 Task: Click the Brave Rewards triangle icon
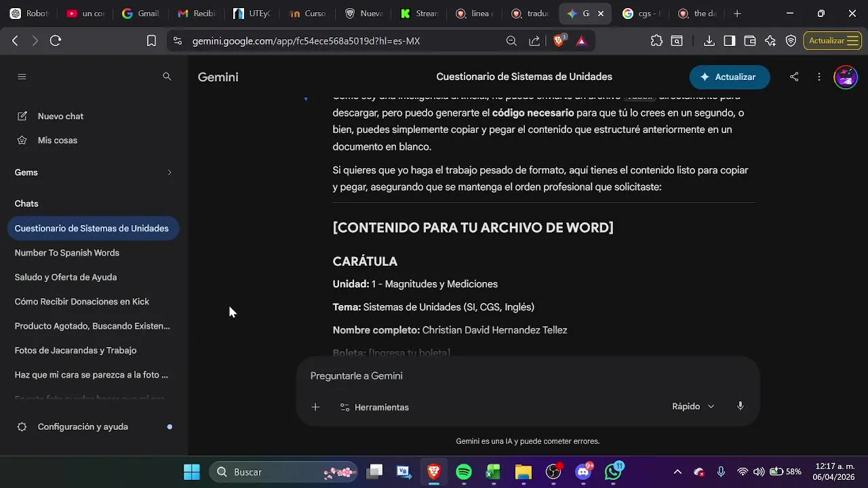[581, 41]
